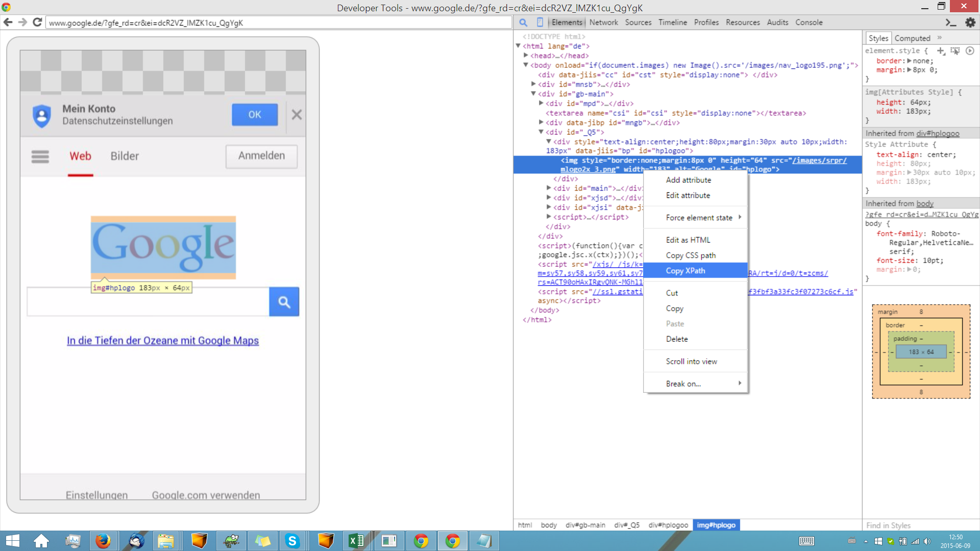Click the Anmelden button

262,156
